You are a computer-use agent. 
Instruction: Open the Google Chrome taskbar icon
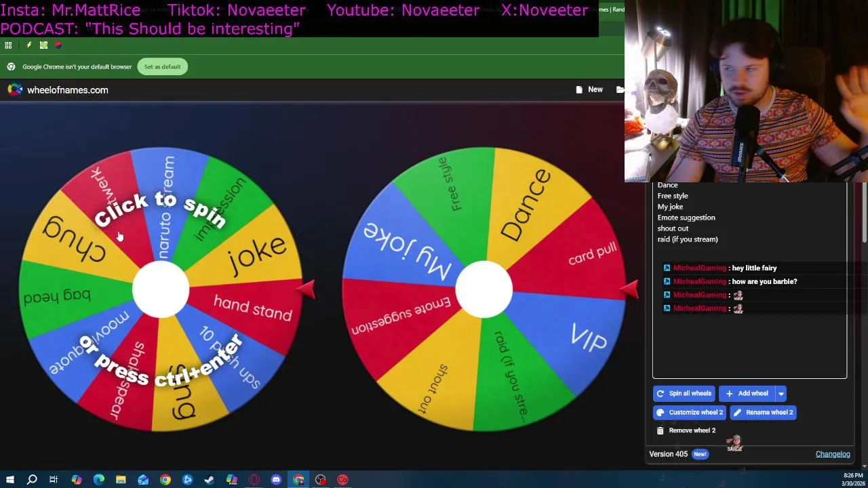tap(165, 480)
